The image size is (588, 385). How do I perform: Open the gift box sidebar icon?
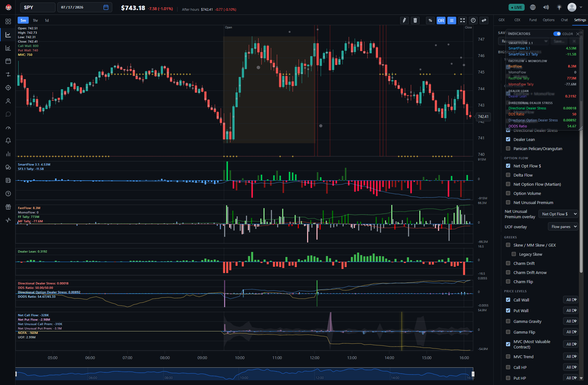(x=8, y=207)
